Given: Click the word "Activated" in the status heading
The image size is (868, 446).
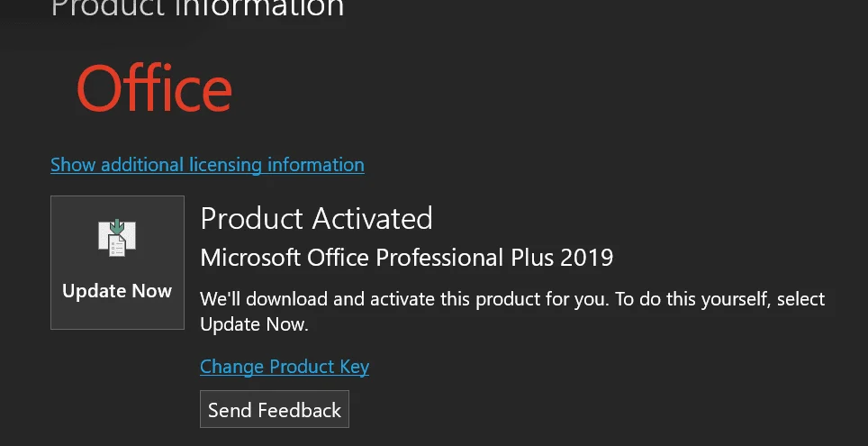Looking at the screenshot, I should click(x=373, y=218).
